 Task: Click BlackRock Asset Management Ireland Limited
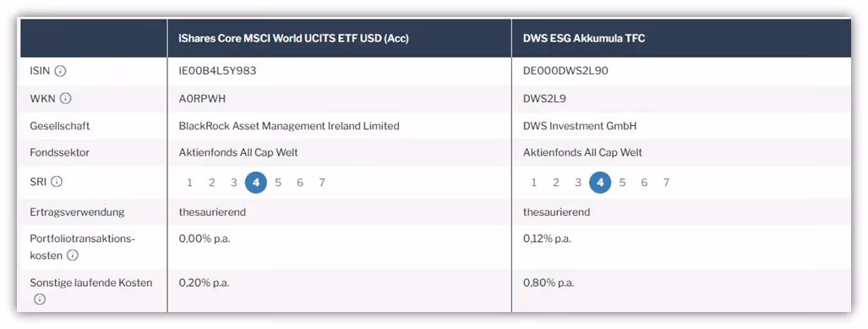click(289, 126)
